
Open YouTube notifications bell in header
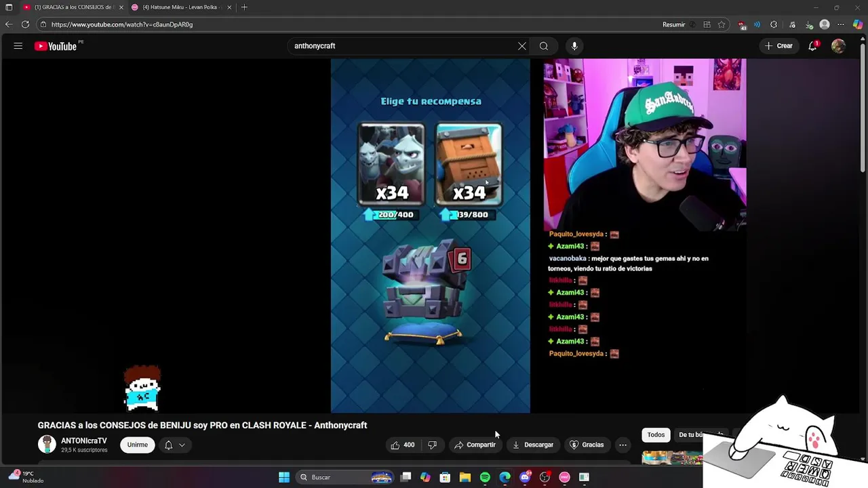click(812, 46)
